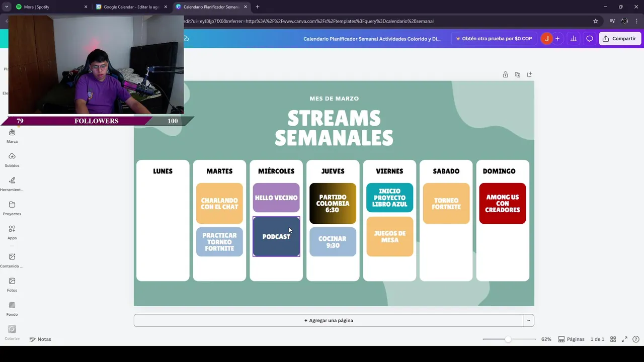
Task: Open Chrome tab search dropdown
Action: 7,7
